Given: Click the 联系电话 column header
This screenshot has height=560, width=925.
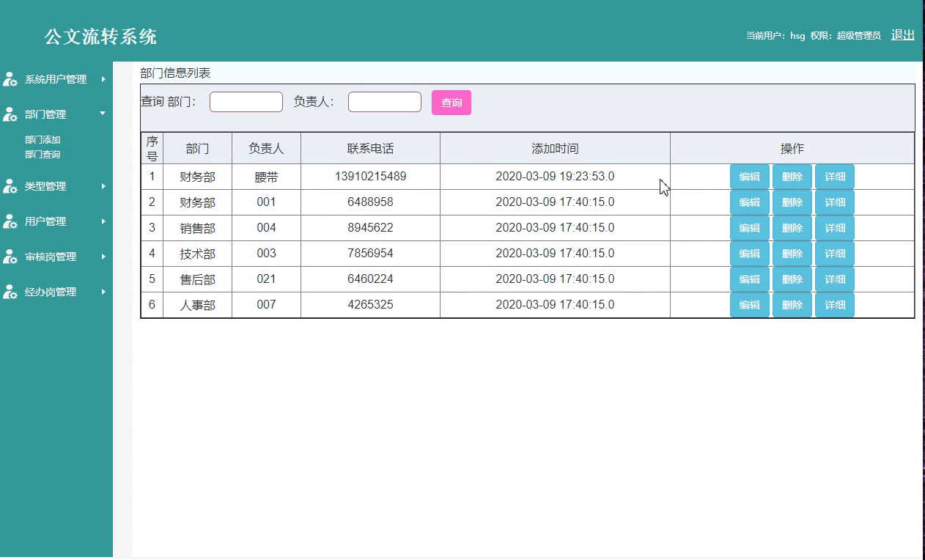Looking at the screenshot, I should (370, 148).
